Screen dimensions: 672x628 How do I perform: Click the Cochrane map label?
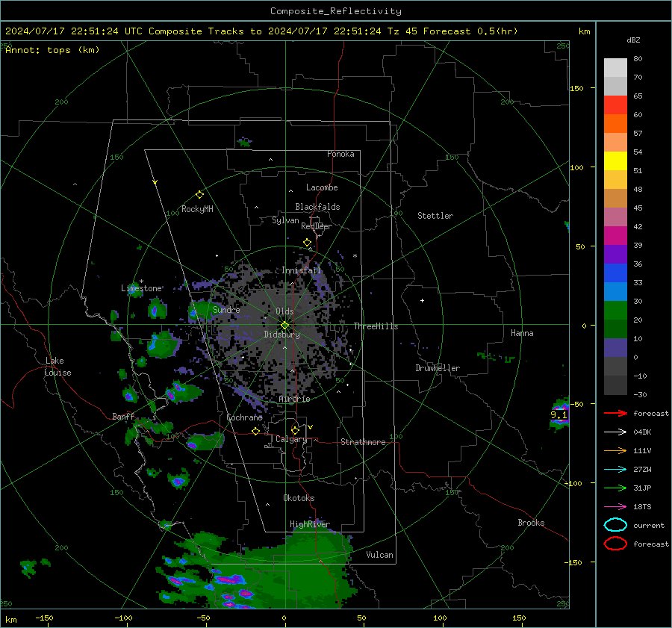pyautogui.click(x=244, y=417)
